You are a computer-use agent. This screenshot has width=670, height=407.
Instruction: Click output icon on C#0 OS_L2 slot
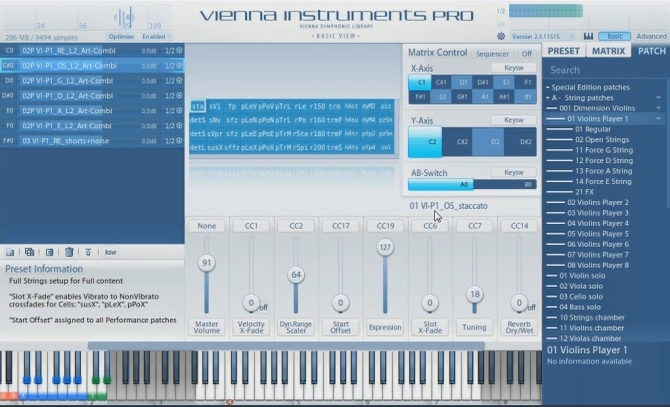(x=179, y=65)
